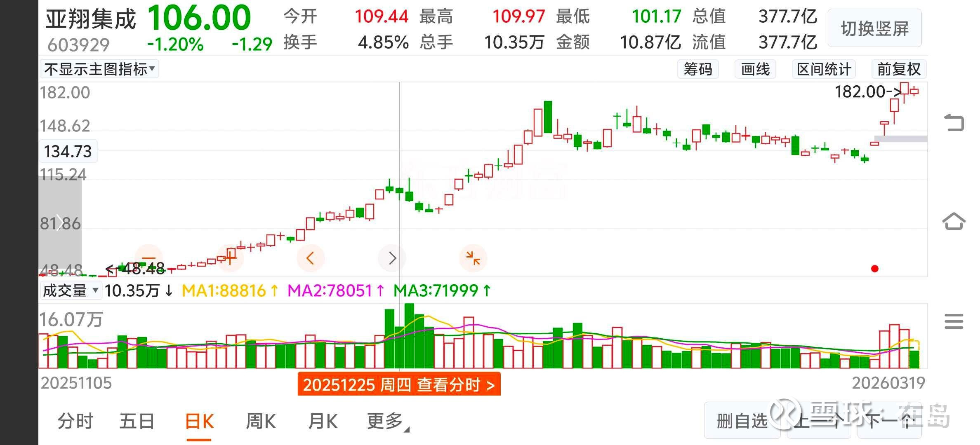Switch to the 周K tab
This screenshot has width=980, height=445.
click(261, 422)
